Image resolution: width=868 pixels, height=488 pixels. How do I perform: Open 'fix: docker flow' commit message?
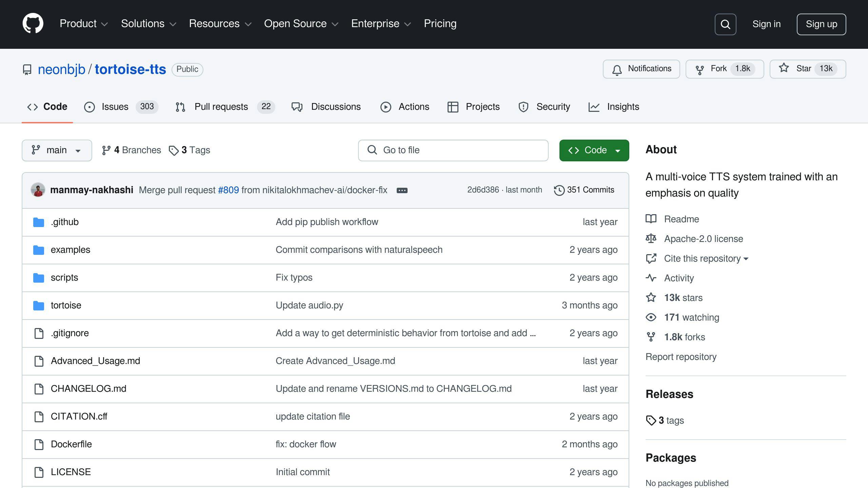click(x=306, y=444)
